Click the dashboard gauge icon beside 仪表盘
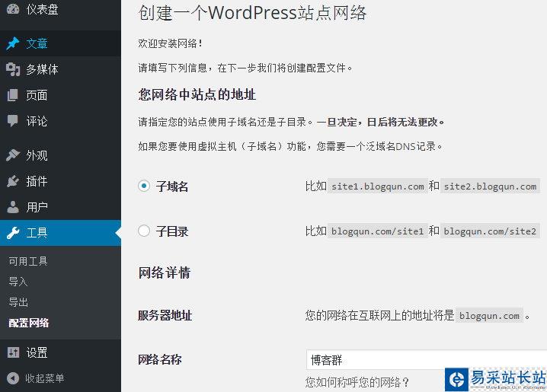Image resolution: width=547 pixels, height=392 pixels. point(13,8)
